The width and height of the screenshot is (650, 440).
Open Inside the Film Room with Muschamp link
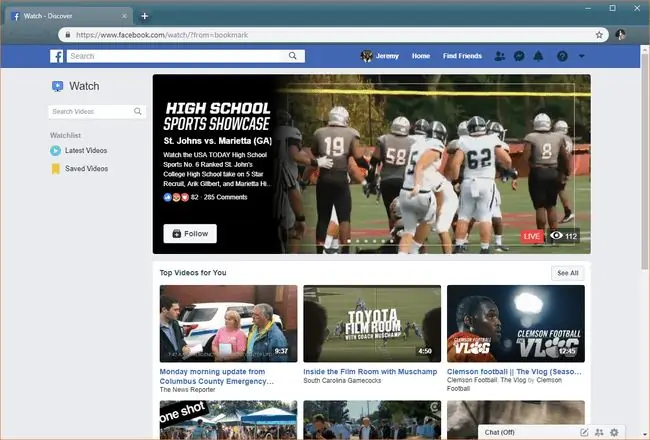click(x=370, y=372)
